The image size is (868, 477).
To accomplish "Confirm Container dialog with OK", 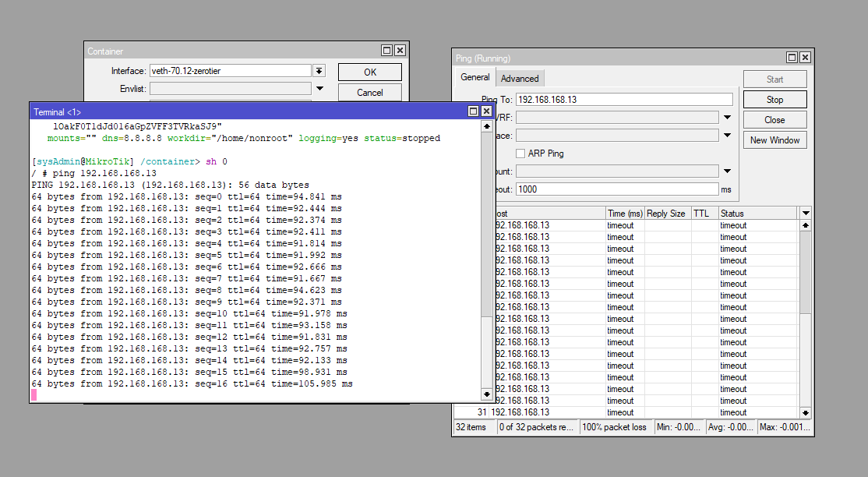I will (x=370, y=72).
